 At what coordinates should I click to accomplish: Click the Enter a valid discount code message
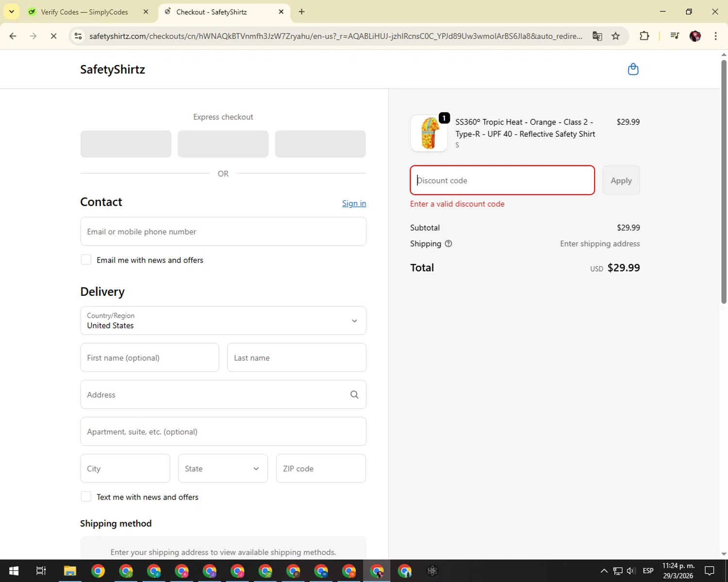pos(457,204)
